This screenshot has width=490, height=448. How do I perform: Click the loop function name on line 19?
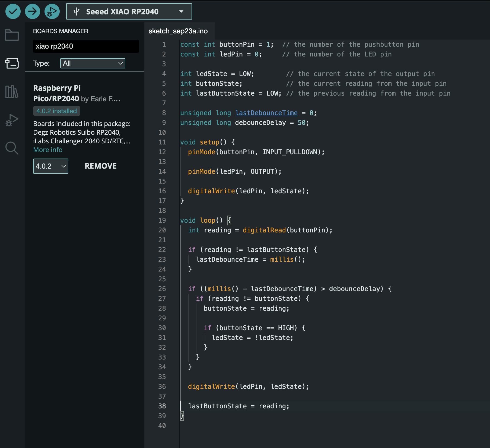pos(208,220)
